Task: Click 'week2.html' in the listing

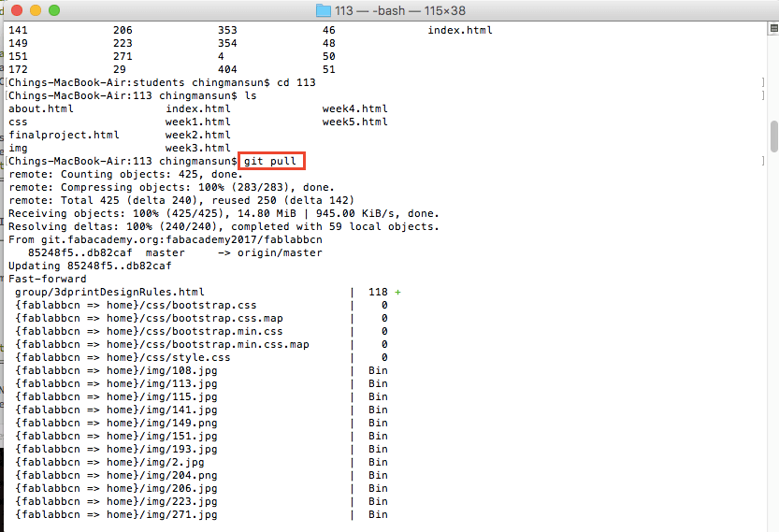Action: (x=197, y=136)
